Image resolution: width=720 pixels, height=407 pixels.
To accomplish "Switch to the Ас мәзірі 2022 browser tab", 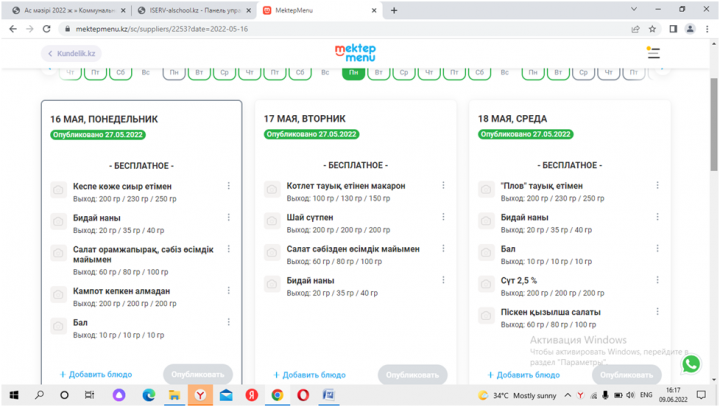I will coord(69,10).
